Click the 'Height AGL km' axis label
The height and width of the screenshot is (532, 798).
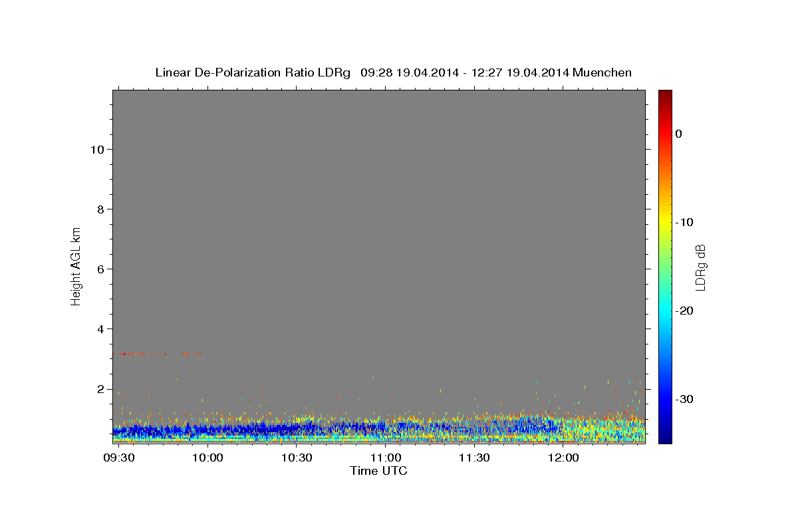pos(76,266)
